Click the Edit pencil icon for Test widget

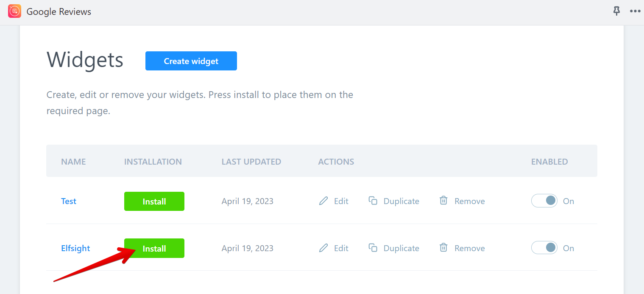(x=323, y=201)
